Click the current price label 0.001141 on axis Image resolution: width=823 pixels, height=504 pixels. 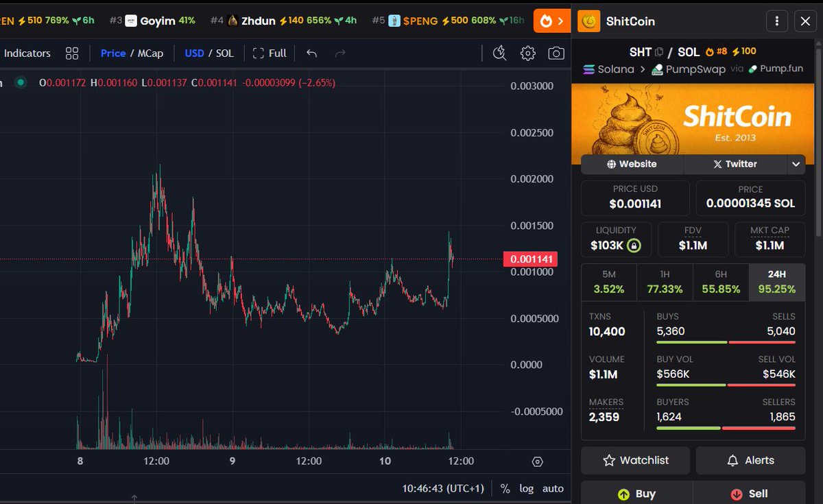click(x=530, y=259)
